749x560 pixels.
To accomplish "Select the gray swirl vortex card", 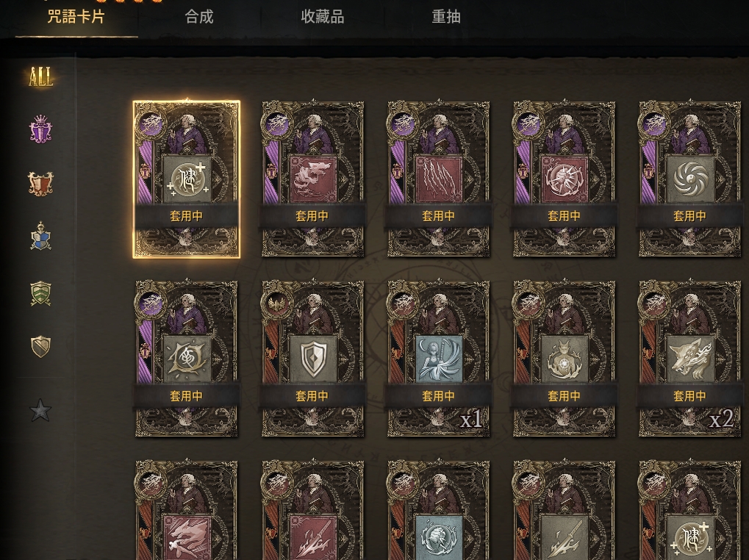I will tap(689, 179).
